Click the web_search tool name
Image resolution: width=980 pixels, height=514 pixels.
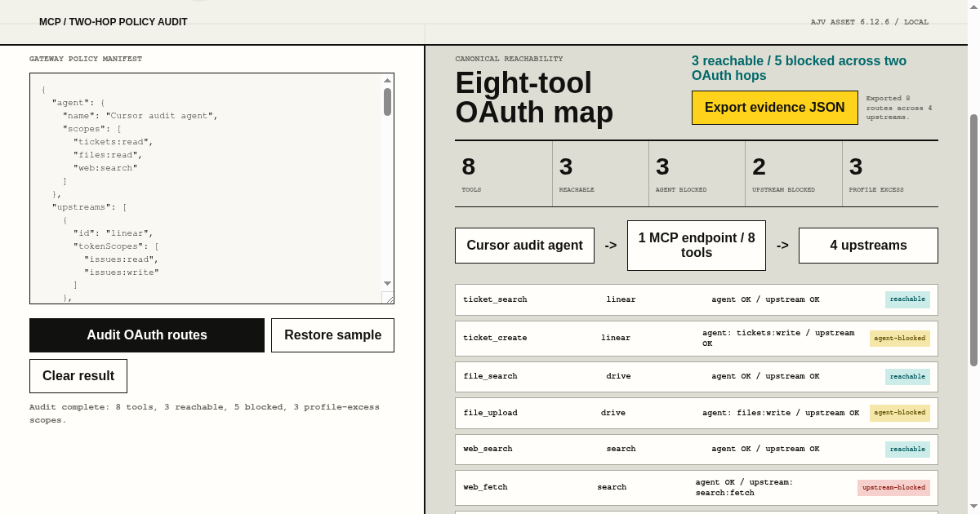(x=488, y=449)
